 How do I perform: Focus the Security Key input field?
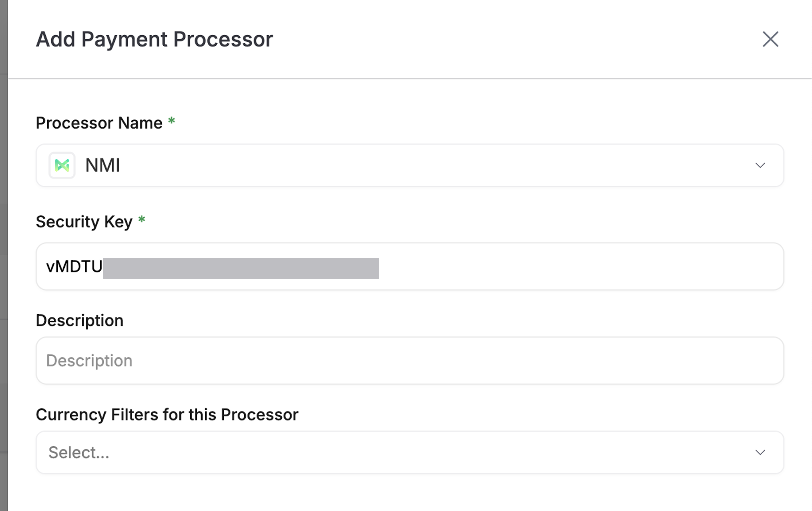(410, 266)
